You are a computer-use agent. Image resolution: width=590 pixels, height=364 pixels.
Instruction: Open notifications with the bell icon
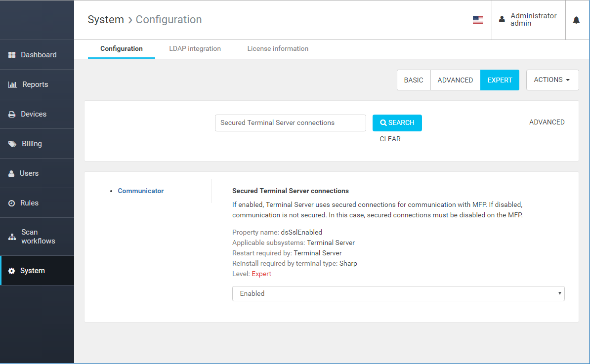click(576, 20)
